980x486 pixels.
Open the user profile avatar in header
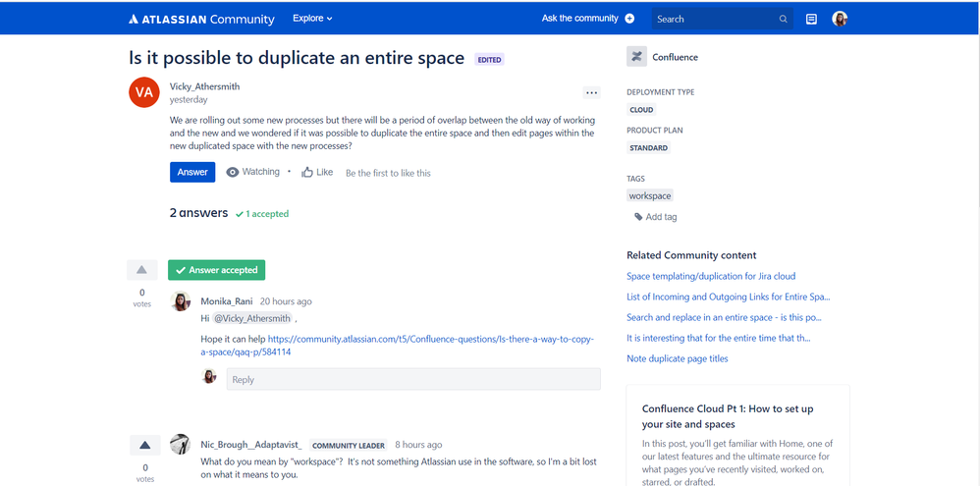(x=840, y=19)
